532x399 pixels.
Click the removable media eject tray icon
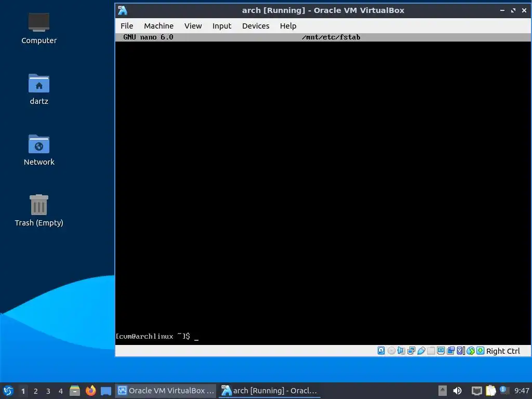(x=443, y=391)
